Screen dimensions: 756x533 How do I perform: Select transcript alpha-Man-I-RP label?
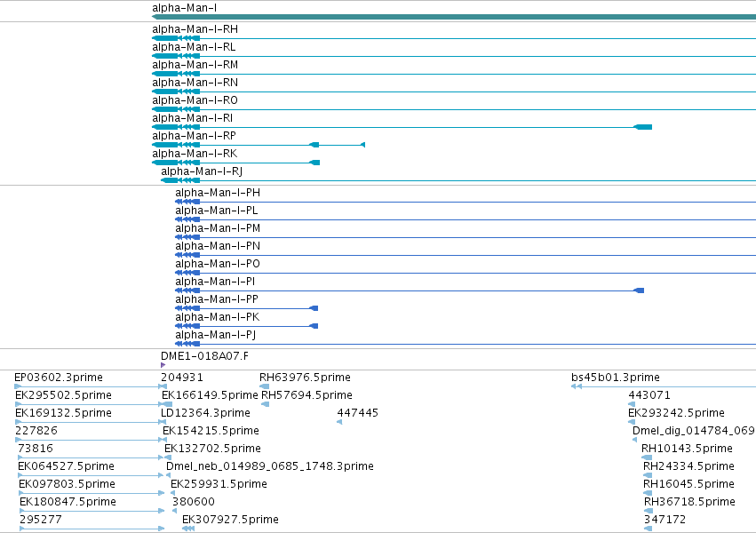(194, 137)
